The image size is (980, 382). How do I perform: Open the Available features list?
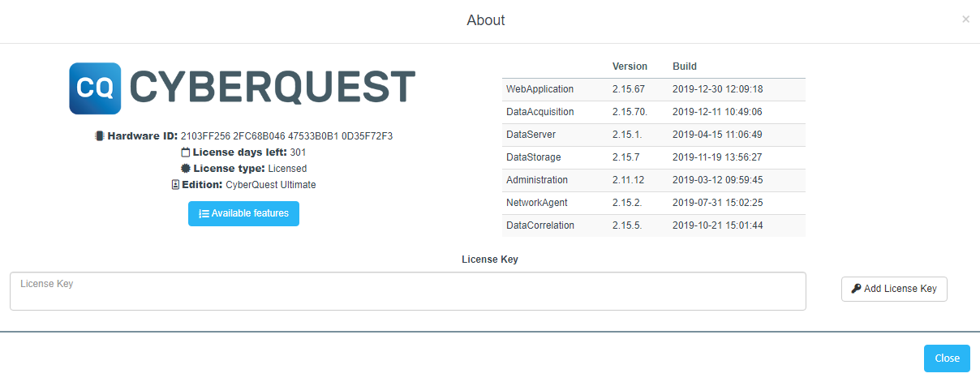pyautogui.click(x=243, y=213)
